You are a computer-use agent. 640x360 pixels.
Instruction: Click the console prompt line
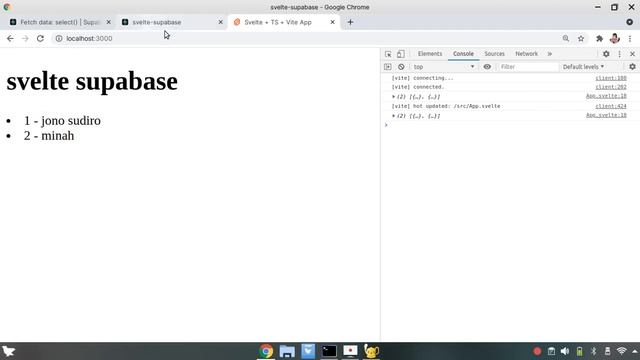510,125
